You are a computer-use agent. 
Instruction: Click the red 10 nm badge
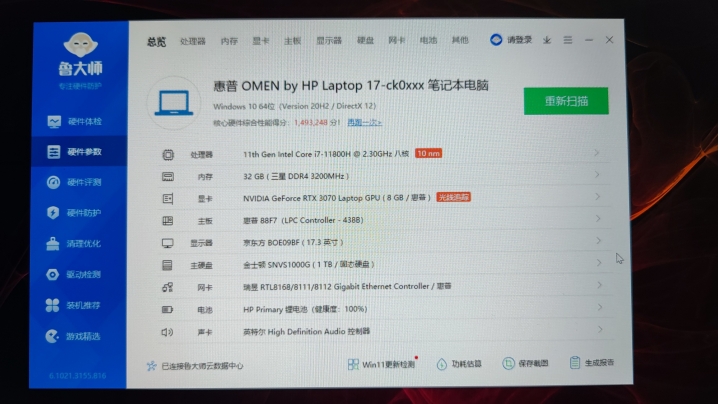tap(428, 153)
